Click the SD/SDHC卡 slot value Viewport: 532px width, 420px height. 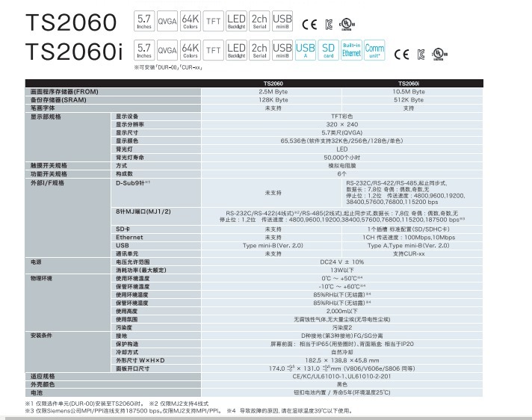(x=409, y=229)
